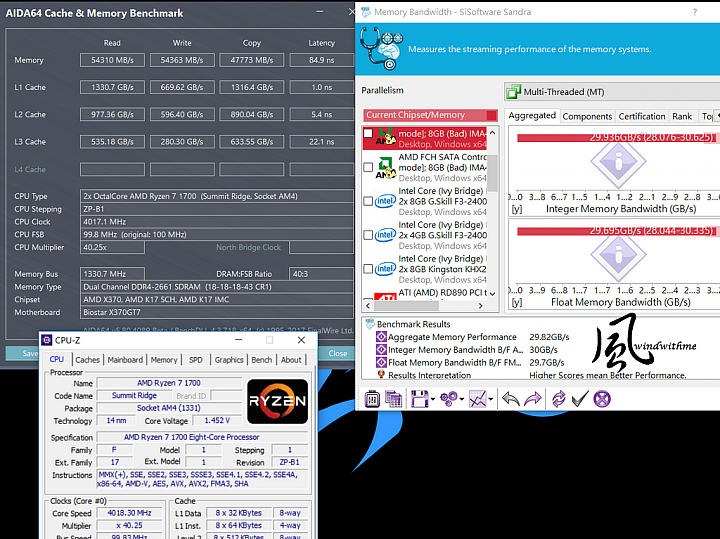Viewport: 720px width, 539px height.
Task: Tick the checkbox for the AMD FCH SATA Controller entry
Action: 368,167
